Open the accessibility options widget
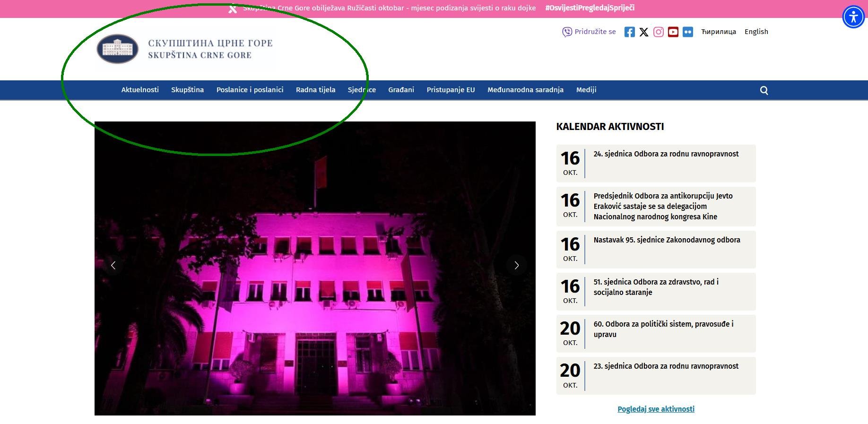The height and width of the screenshot is (424, 868). [853, 17]
